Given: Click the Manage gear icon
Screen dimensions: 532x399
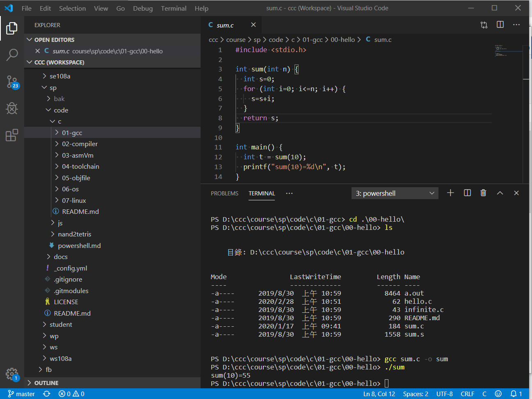Looking at the screenshot, I should (12, 374).
